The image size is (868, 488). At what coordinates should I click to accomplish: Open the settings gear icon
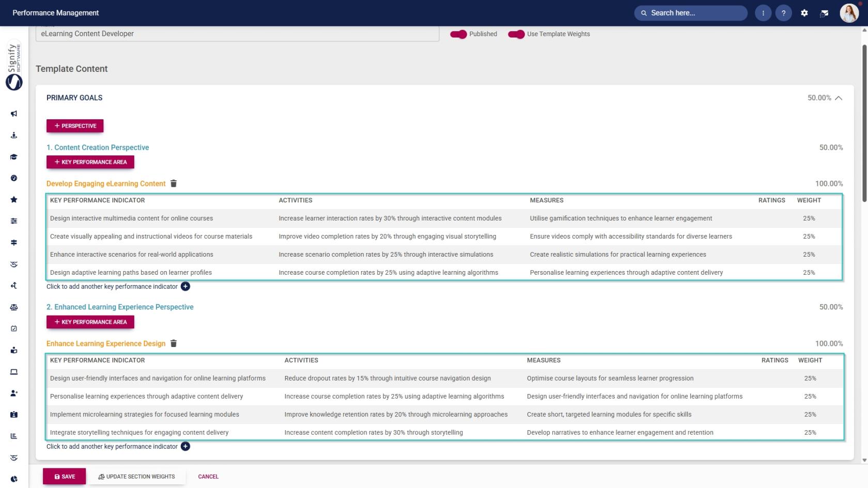[x=804, y=13]
